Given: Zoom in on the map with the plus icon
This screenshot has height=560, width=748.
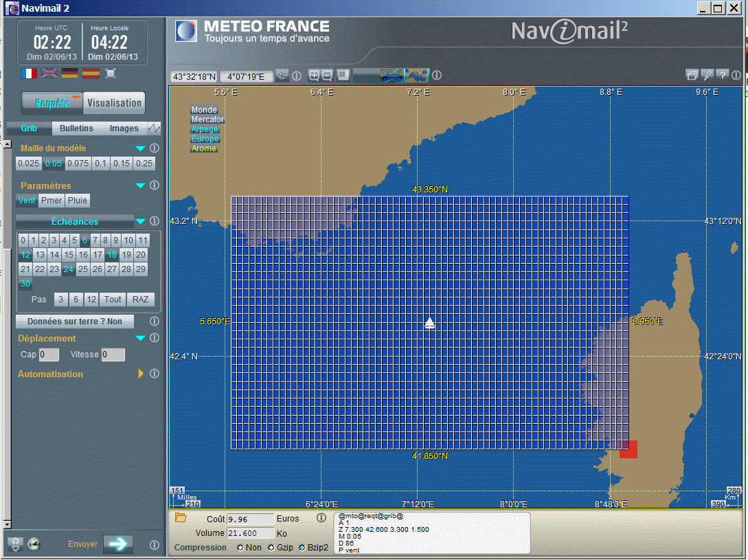Looking at the screenshot, I should pos(314,76).
